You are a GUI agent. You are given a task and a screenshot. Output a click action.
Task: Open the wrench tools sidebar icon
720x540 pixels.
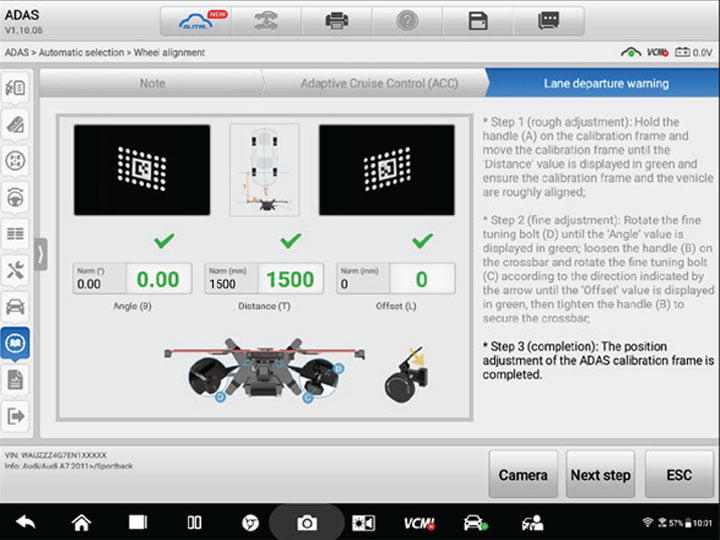click(x=17, y=270)
